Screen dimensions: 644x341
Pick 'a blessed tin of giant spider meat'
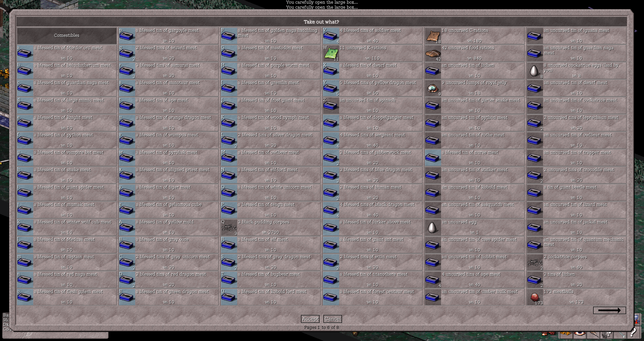[x=67, y=193]
